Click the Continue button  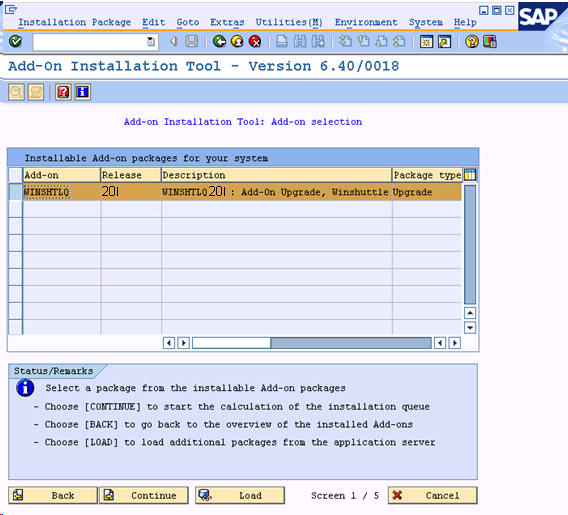[x=144, y=495]
